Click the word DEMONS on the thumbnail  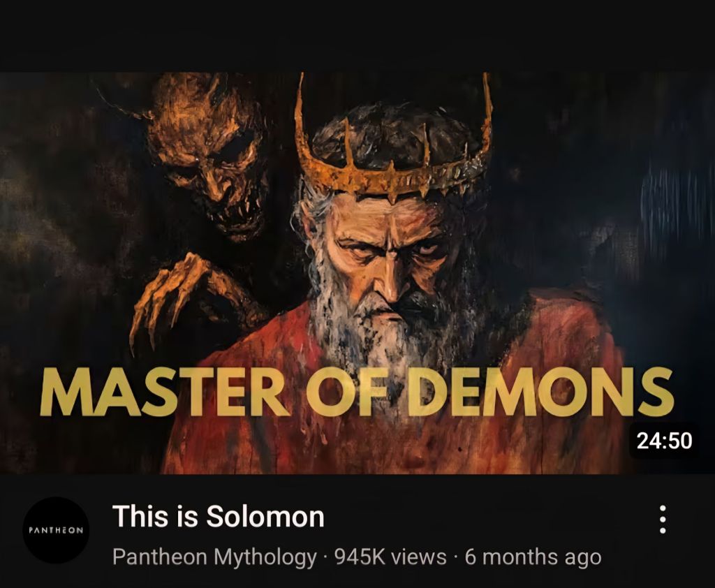[x=540, y=392]
